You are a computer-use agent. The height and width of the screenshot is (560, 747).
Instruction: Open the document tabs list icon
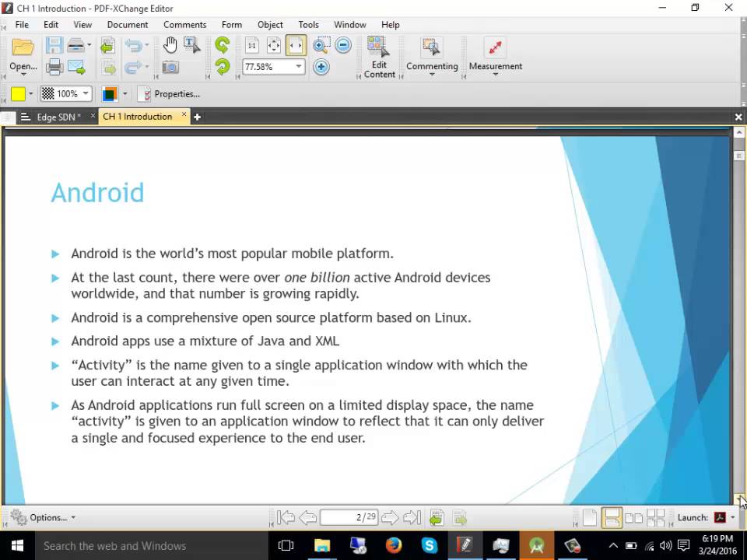(x=26, y=117)
